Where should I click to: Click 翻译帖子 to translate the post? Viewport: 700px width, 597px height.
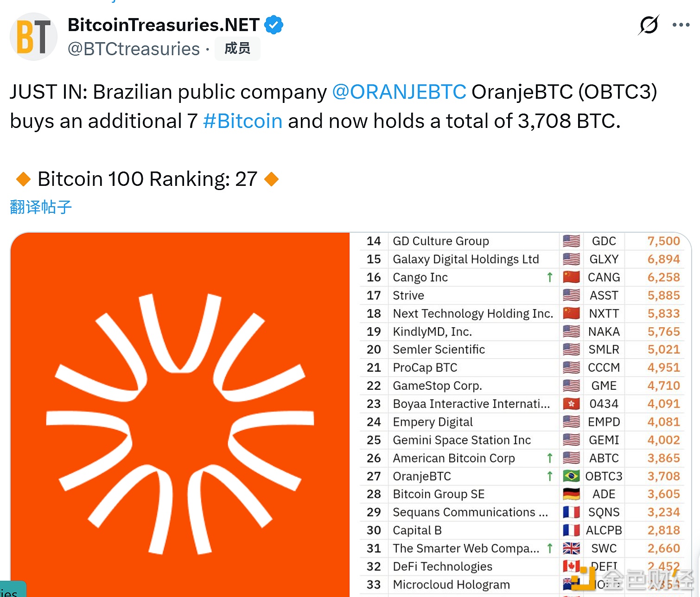[x=41, y=207]
